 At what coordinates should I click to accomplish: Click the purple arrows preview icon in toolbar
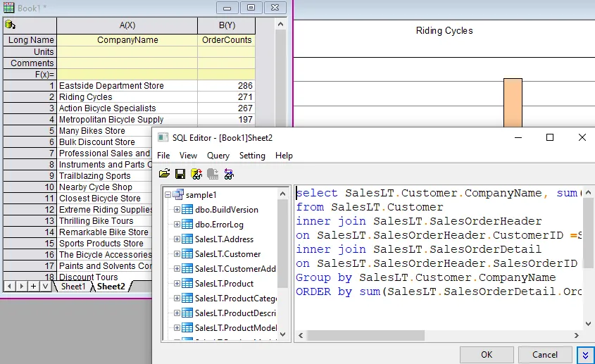229,174
